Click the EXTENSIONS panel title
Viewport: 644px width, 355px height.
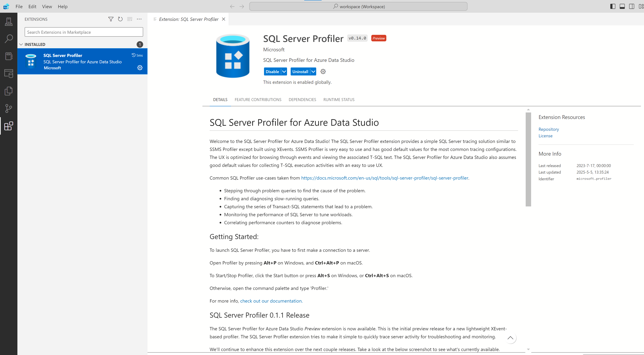tap(36, 19)
